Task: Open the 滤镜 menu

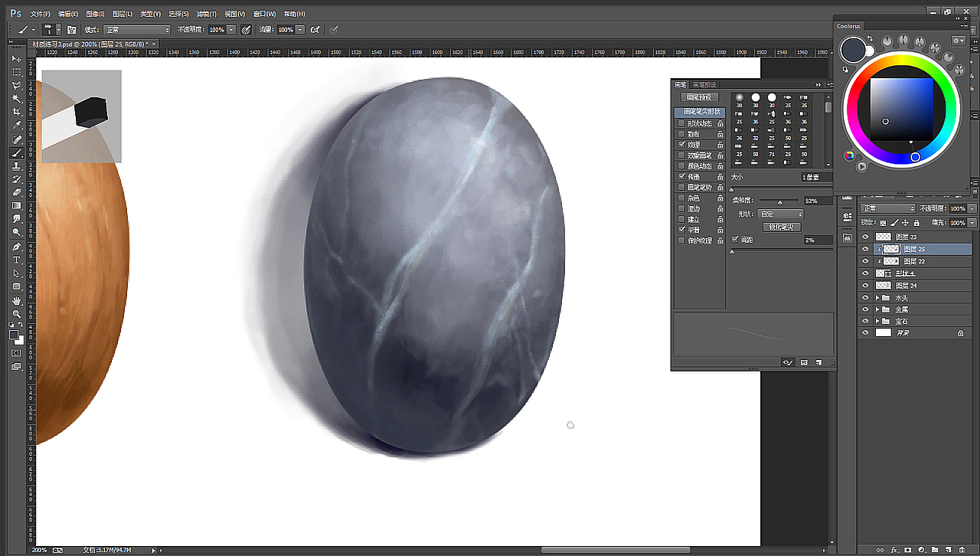Action: pyautogui.click(x=207, y=14)
